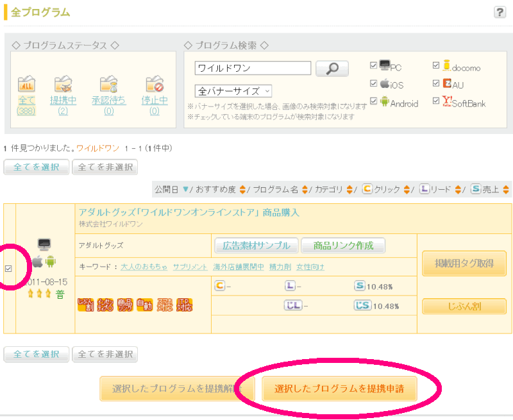Click the S icon beside 売上 in sort bar

tap(476, 189)
